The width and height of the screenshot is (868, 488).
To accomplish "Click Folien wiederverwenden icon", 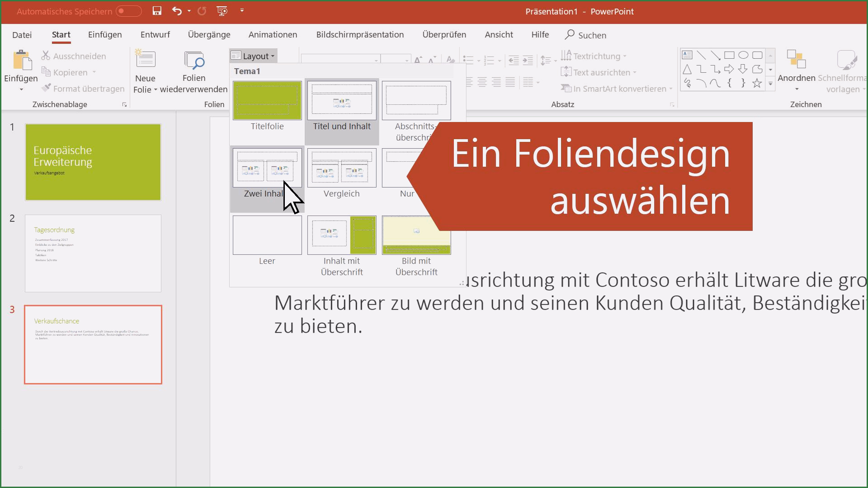I will tap(194, 61).
